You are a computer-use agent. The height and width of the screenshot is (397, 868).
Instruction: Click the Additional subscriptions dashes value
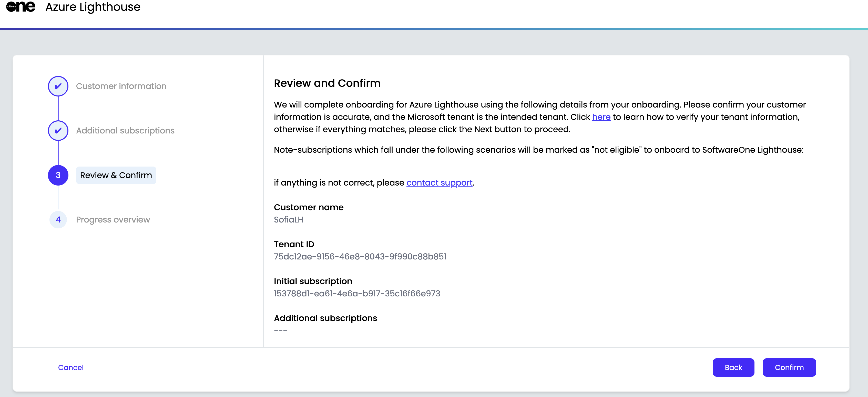coord(280,330)
